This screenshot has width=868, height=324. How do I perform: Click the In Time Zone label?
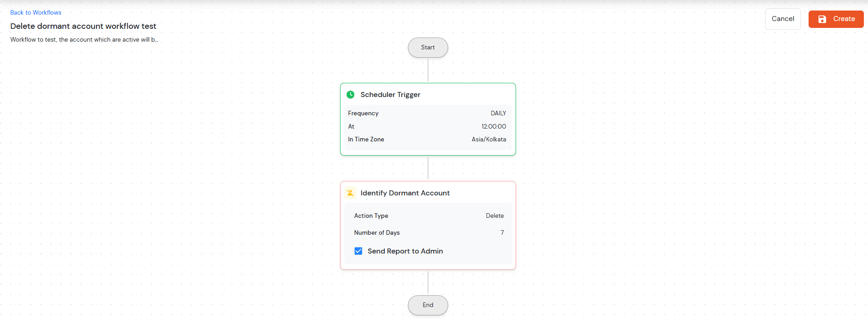pyautogui.click(x=366, y=140)
